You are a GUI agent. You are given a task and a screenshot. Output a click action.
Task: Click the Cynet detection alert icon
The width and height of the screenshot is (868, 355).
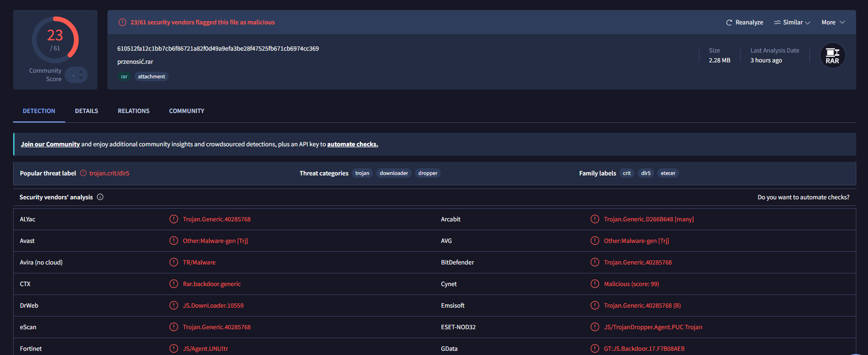tap(595, 284)
